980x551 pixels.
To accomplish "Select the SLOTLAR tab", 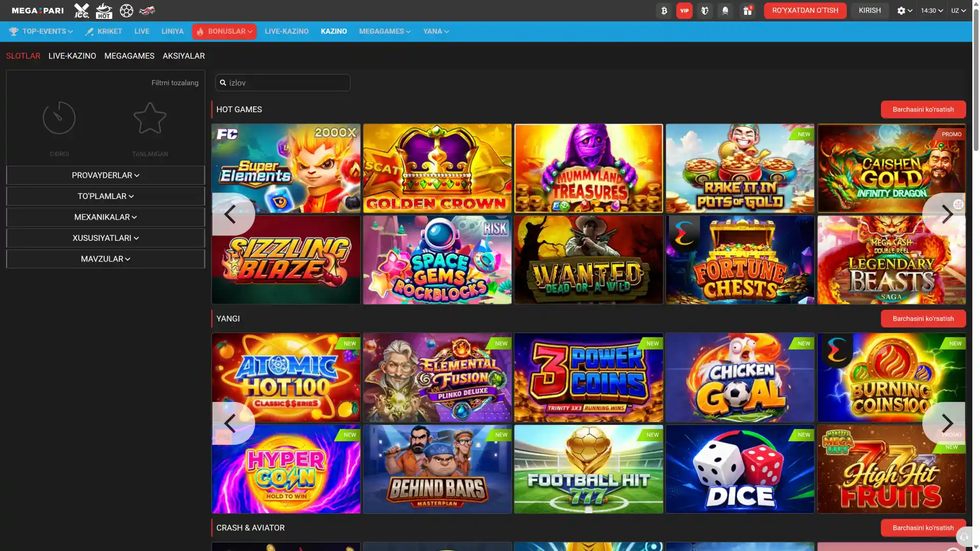I will click(x=23, y=56).
